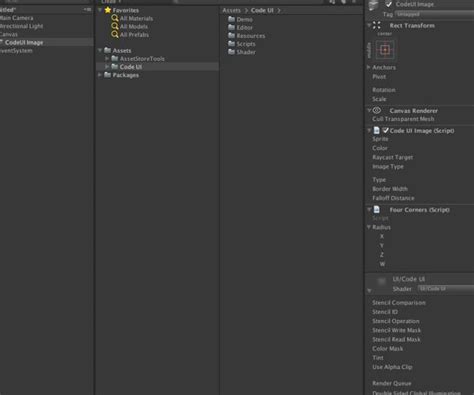Screen dimensions: 474x395
Task: Disable the Code UI Image (Script) component checkbox
Action: [x=385, y=130]
